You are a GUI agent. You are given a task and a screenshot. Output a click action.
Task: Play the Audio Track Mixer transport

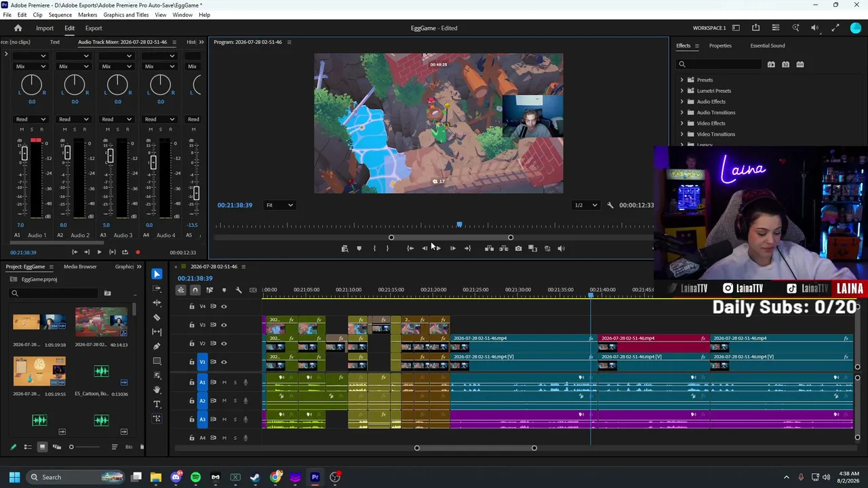(x=99, y=252)
